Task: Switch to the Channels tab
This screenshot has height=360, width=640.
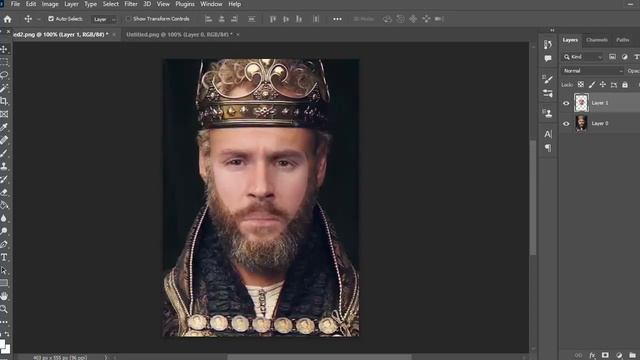Action: point(597,40)
